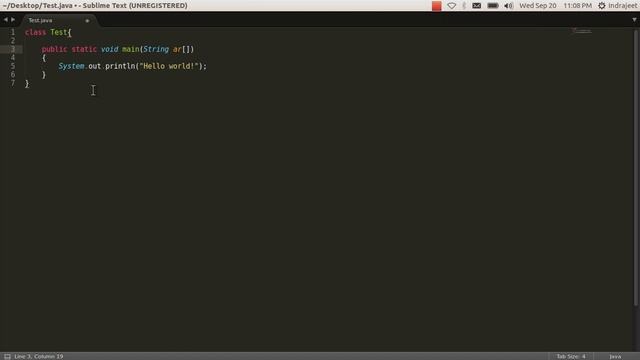This screenshot has height=360, width=640.
Task: Click the vertical scrollbar
Action: (636, 167)
